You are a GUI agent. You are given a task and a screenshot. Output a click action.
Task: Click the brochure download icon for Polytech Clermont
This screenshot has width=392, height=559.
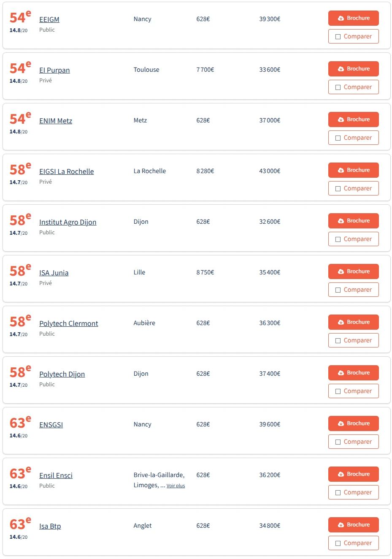tap(341, 322)
